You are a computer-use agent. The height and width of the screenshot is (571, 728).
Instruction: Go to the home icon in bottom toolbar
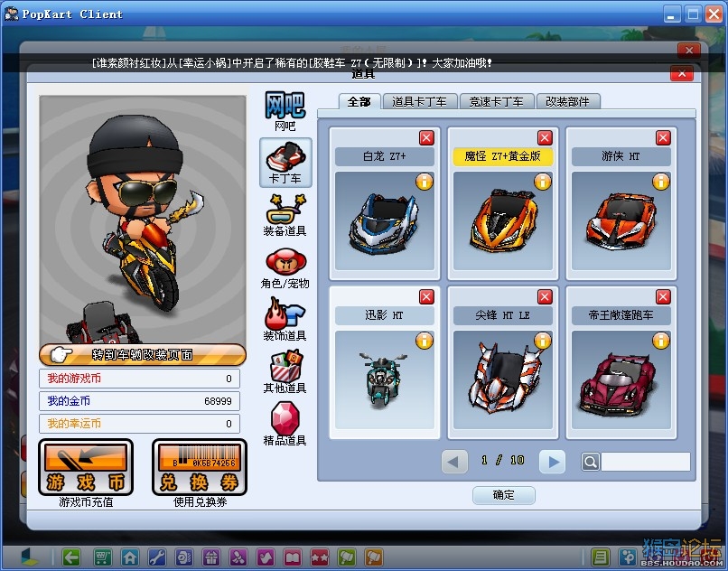point(129,557)
